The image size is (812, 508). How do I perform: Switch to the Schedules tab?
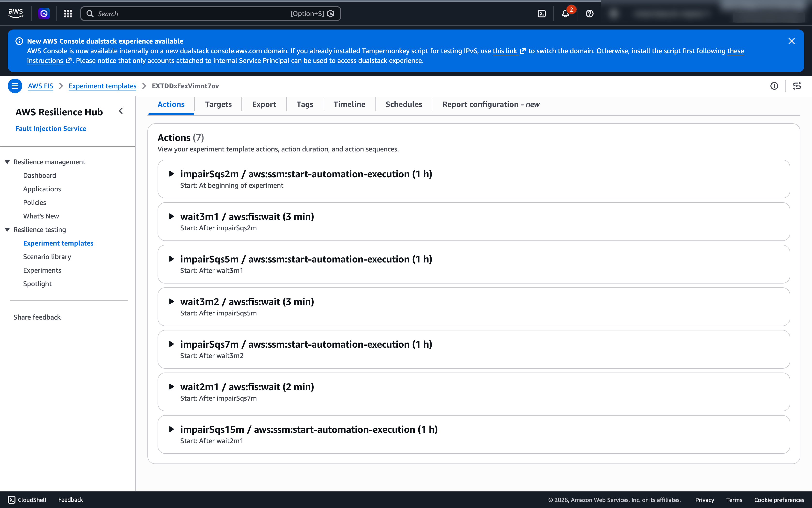point(404,105)
